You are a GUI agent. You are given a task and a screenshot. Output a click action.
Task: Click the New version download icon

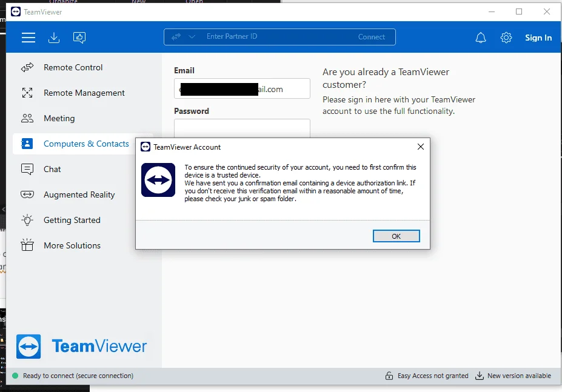(479, 376)
